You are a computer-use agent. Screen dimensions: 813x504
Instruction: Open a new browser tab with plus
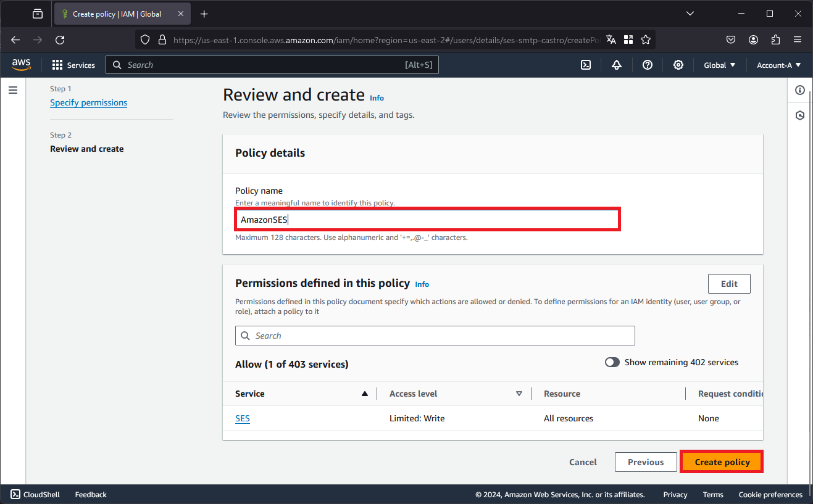204,14
